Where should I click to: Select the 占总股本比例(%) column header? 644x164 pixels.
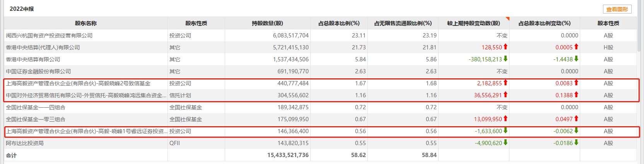339,23
